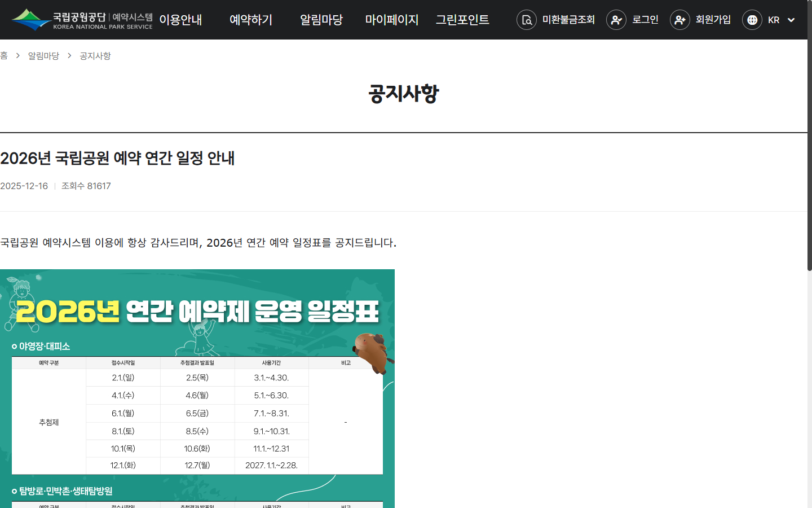Click the unrefunded amount lookup icon

coord(527,20)
